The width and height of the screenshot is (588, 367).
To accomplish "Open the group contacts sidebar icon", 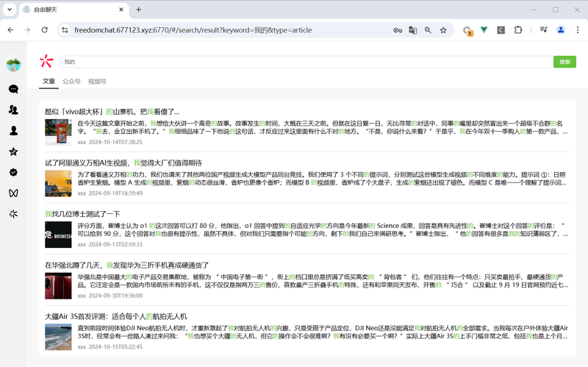I will pyautogui.click(x=13, y=110).
